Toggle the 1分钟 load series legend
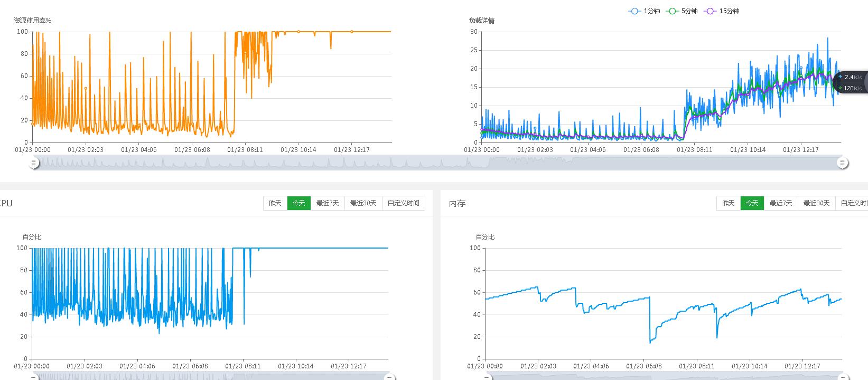868x380 pixels. click(x=644, y=11)
